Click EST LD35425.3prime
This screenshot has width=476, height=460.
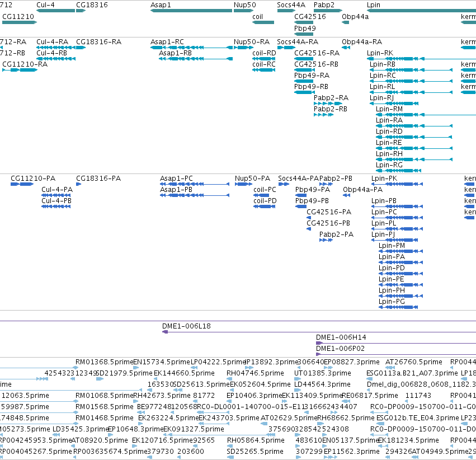tap(81, 429)
